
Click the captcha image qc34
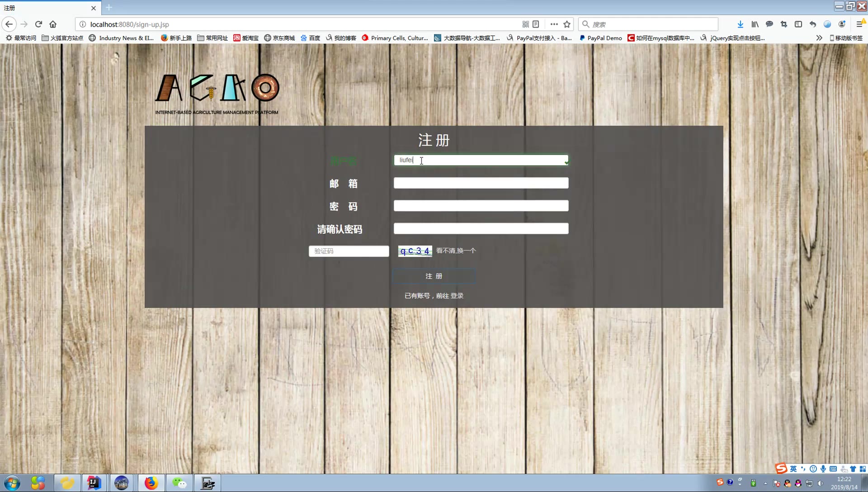pyautogui.click(x=415, y=251)
